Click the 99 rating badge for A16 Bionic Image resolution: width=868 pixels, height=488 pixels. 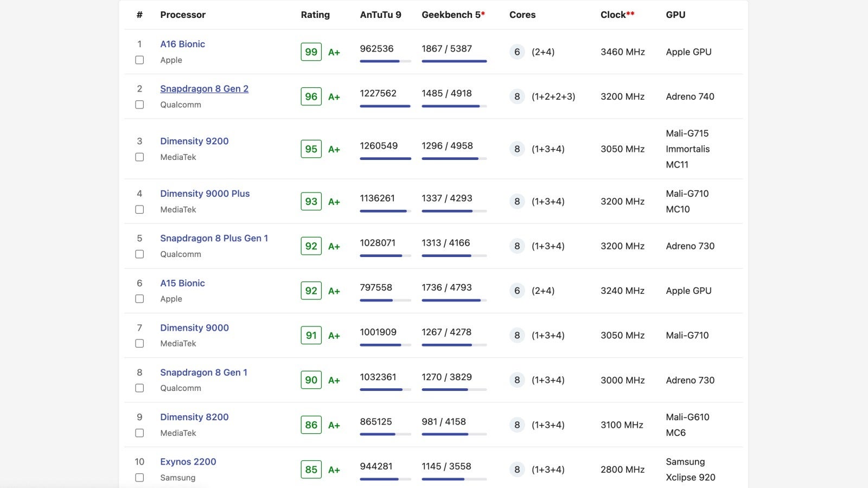[x=311, y=52]
